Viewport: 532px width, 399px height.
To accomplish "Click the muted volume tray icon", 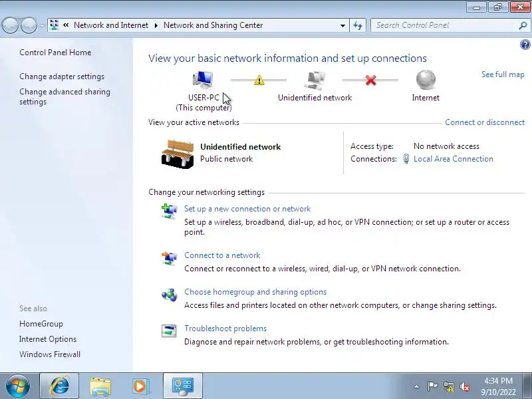I will point(465,386).
